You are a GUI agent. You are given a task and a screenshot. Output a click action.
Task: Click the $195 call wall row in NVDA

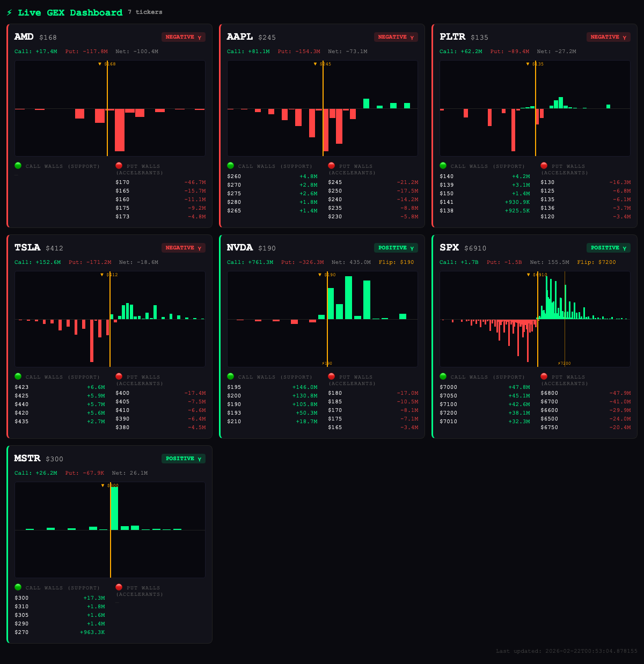272,387
